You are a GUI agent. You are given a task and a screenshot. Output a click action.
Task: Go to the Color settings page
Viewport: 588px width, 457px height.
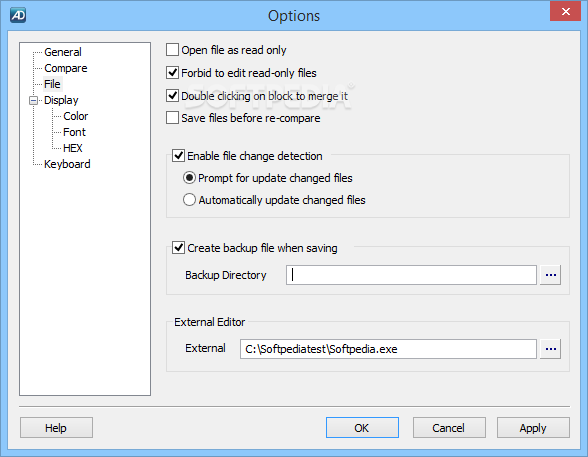(75, 116)
